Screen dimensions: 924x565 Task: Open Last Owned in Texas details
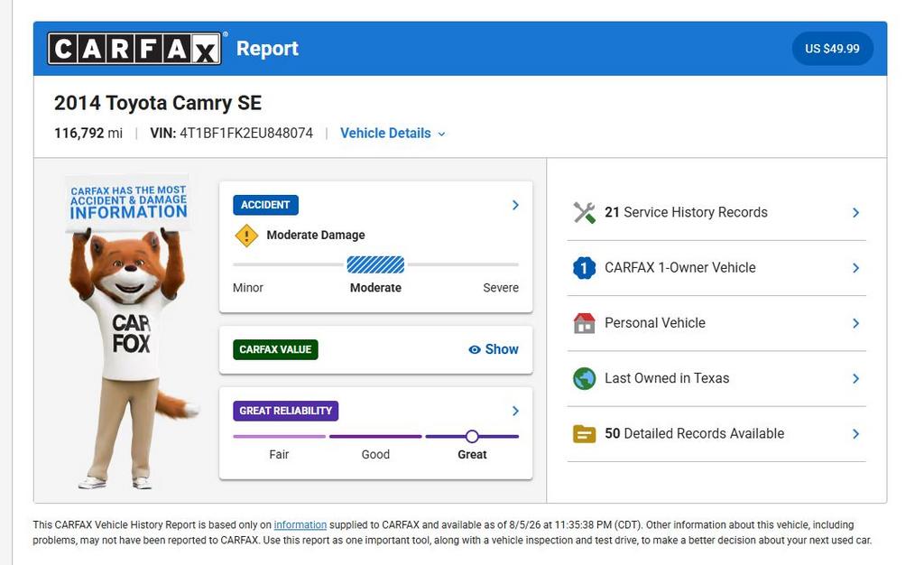tap(716, 379)
